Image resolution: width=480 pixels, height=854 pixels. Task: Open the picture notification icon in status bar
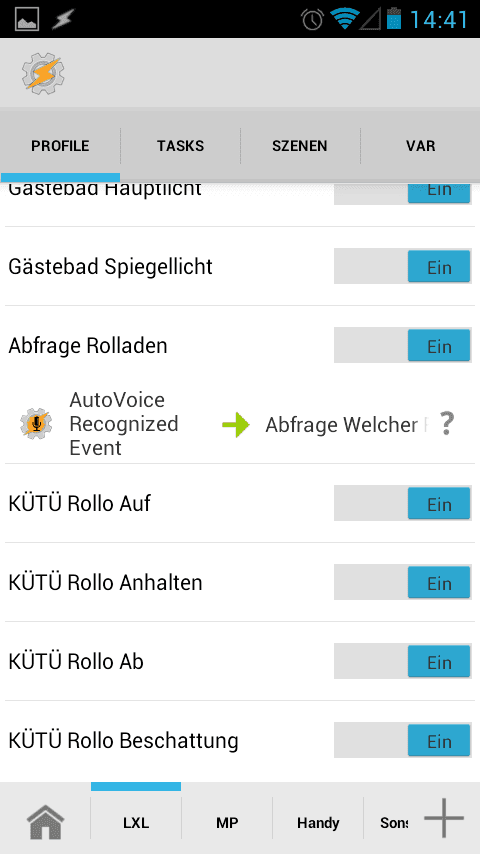(27, 20)
